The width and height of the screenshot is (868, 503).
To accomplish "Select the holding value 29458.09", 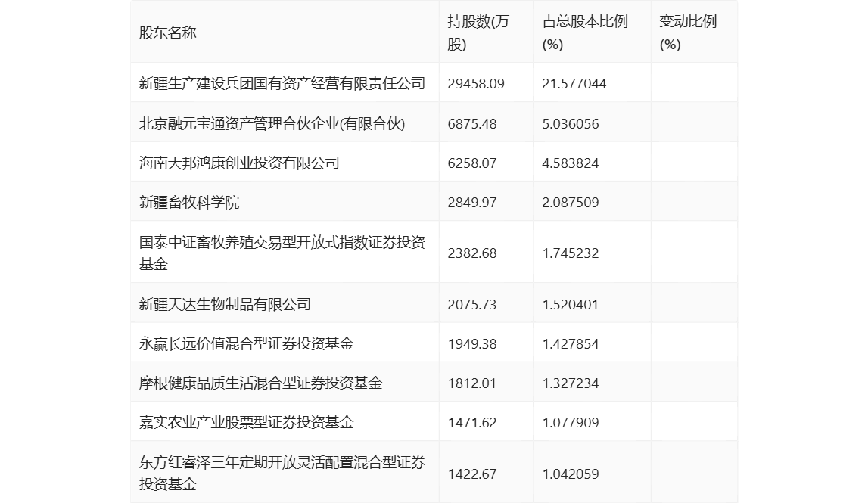I will [476, 83].
